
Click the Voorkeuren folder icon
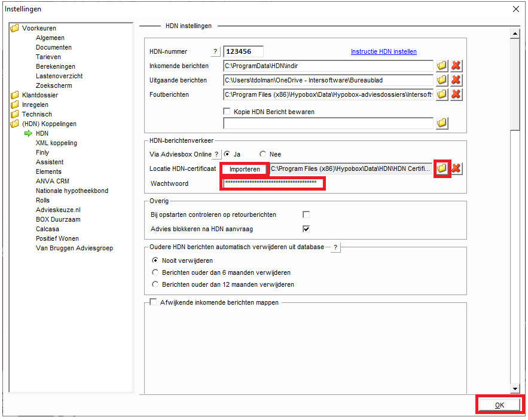coord(14,28)
